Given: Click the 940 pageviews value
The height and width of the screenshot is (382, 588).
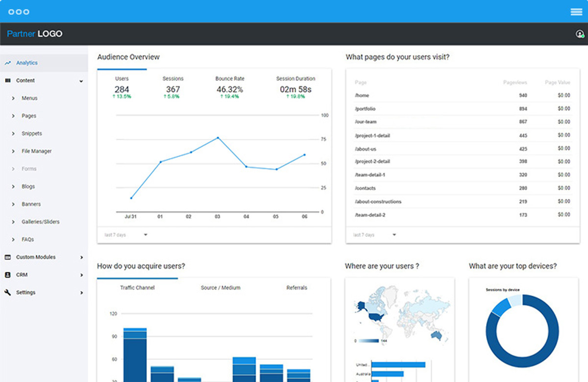Looking at the screenshot, I should pos(523,96).
